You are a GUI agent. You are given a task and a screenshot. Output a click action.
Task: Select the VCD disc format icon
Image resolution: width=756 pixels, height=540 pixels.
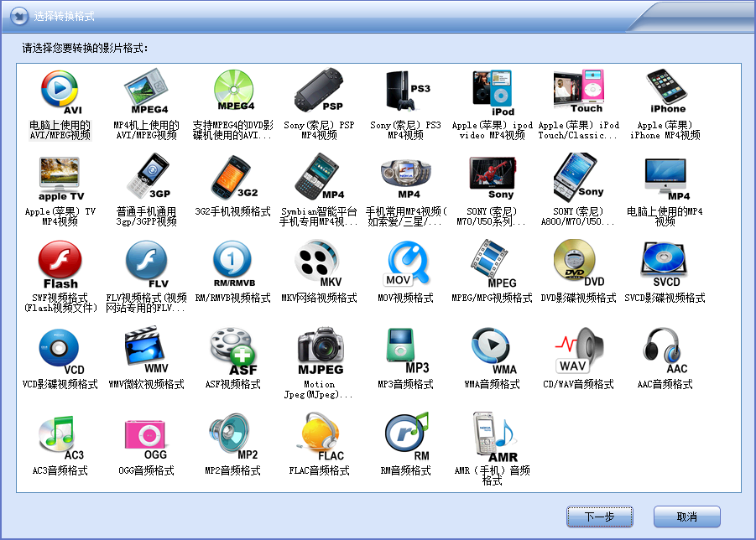(x=60, y=351)
